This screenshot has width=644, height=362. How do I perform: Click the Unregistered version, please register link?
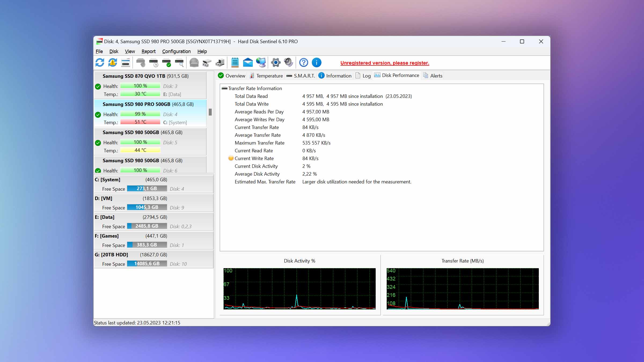[x=385, y=63]
